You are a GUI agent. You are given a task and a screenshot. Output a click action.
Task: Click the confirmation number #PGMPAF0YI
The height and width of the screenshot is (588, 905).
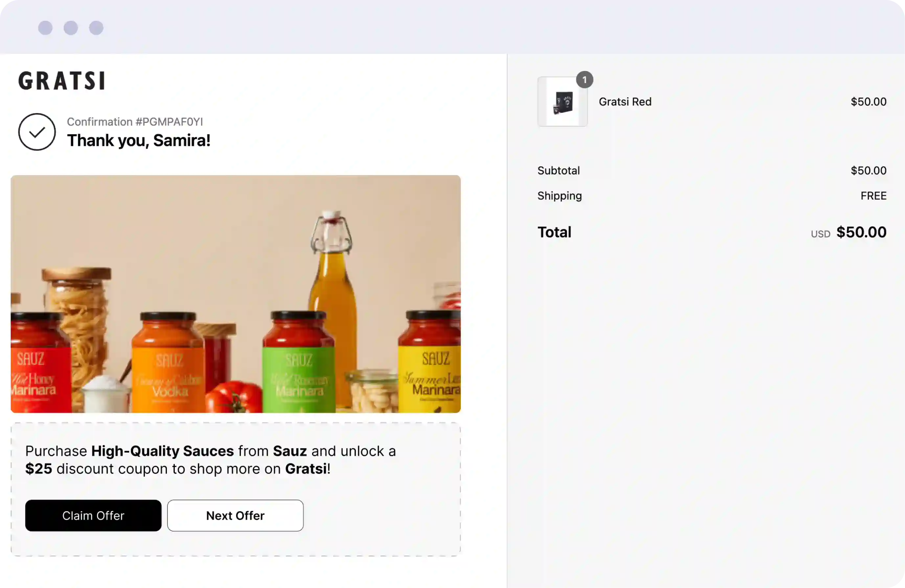(x=135, y=122)
